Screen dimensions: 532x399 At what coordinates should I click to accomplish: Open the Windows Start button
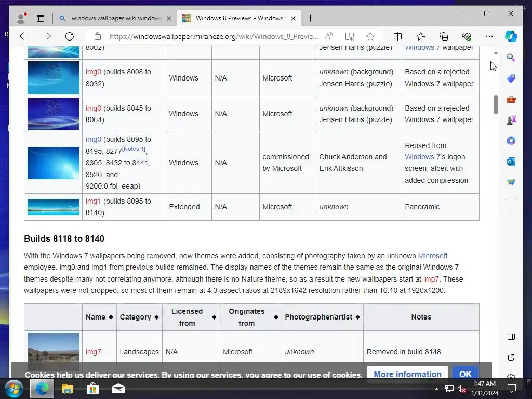tap(14, 389)
